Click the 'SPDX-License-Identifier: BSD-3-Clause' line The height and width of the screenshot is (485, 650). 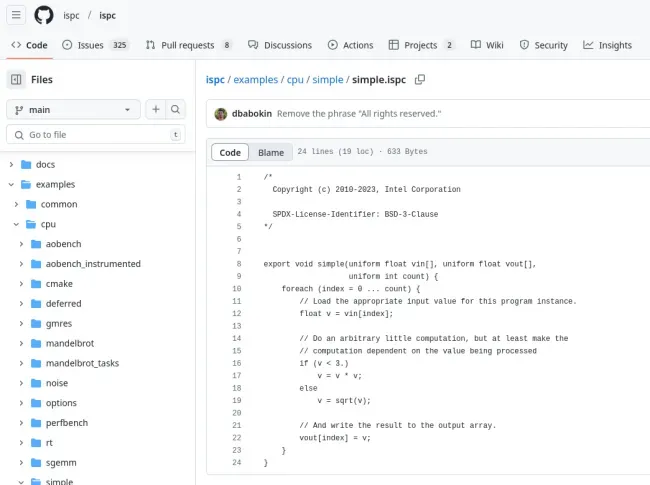355,214
